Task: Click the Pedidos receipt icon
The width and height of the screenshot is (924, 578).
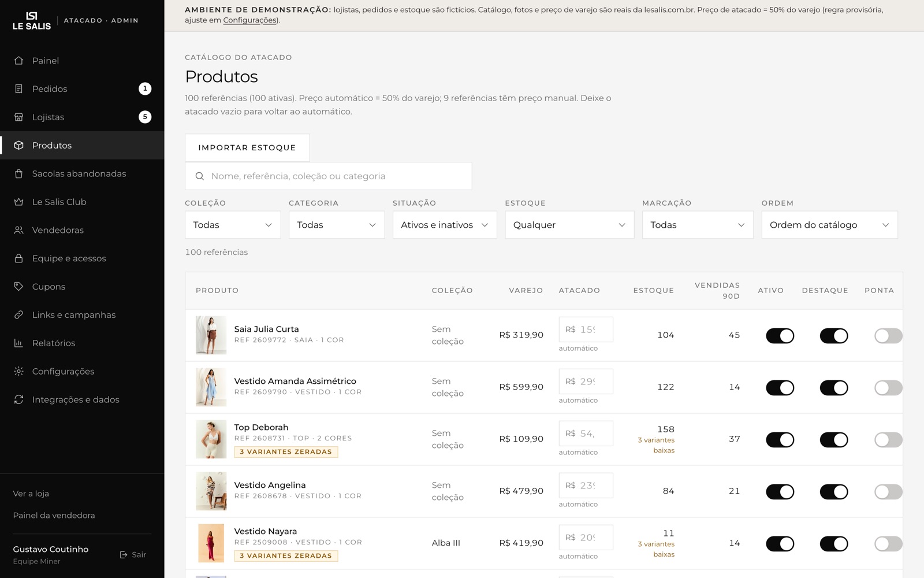Action: click(x=18, y=89)
